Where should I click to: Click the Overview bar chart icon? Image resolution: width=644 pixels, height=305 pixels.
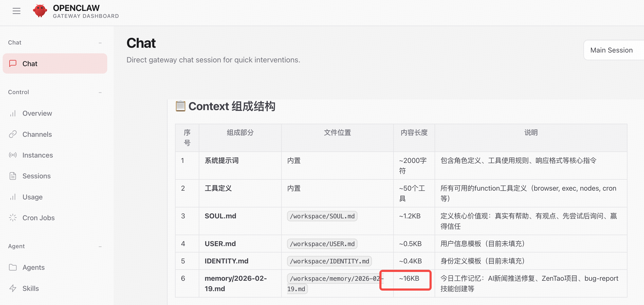pos(13,114)
